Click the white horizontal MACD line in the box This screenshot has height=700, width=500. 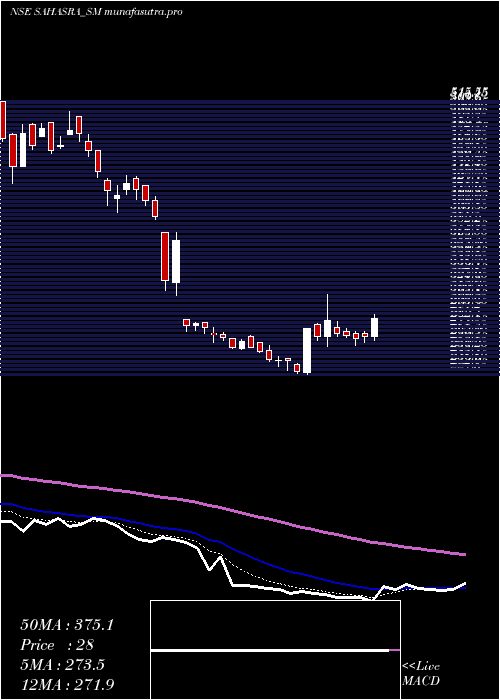[x=270, y=650]
